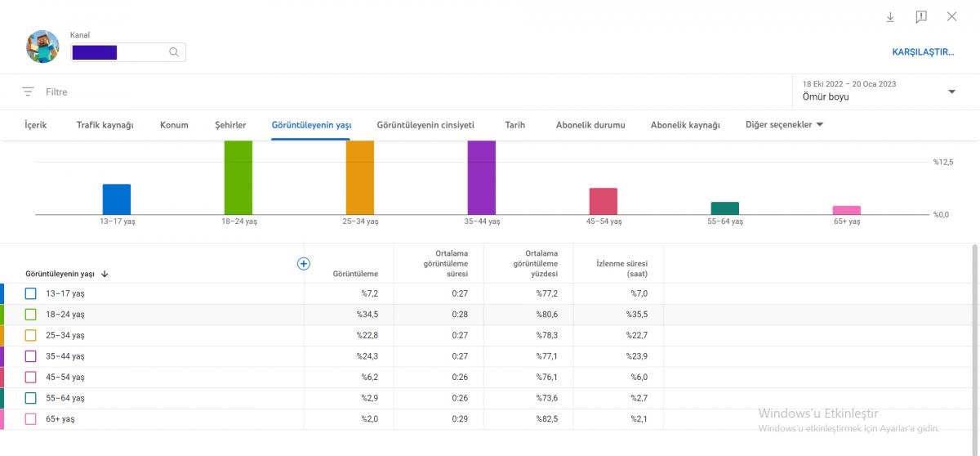The image size is (980, 456).
Task: Click the %7,2 Görüntüleme value
Action: 370,293
